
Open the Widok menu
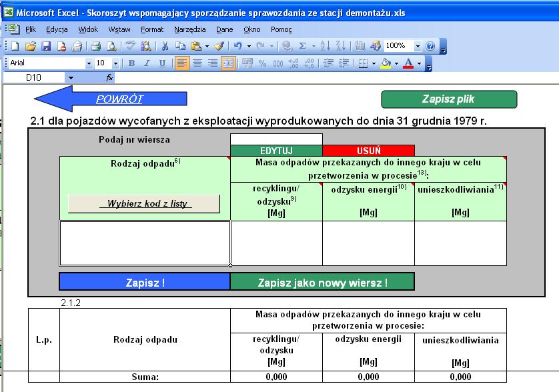88,29
